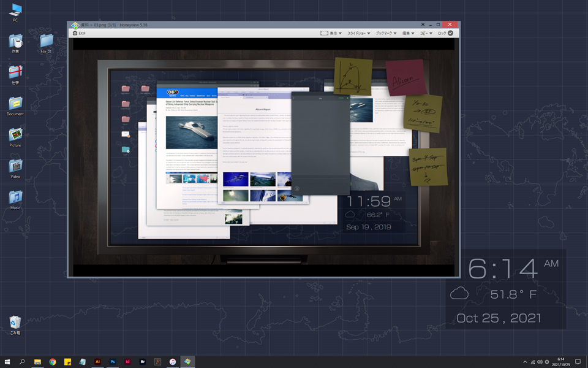Open the 編集 (Edit) menu
Screen dimensions: 588x368
(408, 33)
